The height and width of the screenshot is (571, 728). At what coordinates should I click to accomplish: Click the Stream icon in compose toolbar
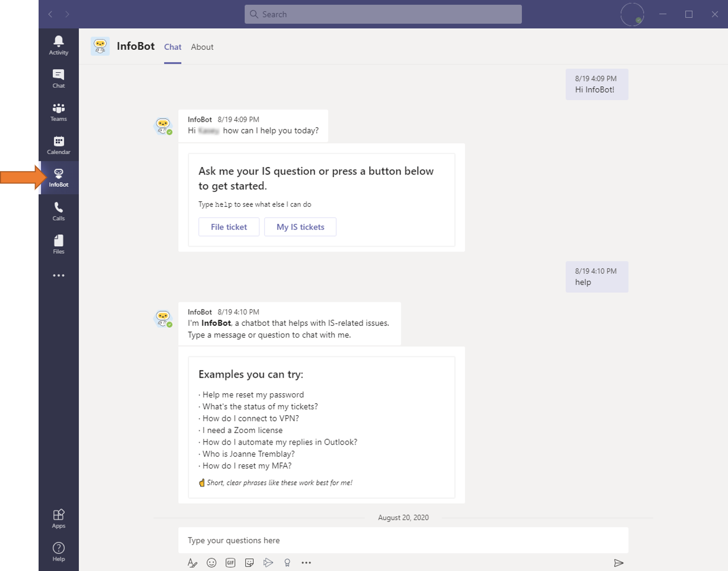click(x=268, y=563)
